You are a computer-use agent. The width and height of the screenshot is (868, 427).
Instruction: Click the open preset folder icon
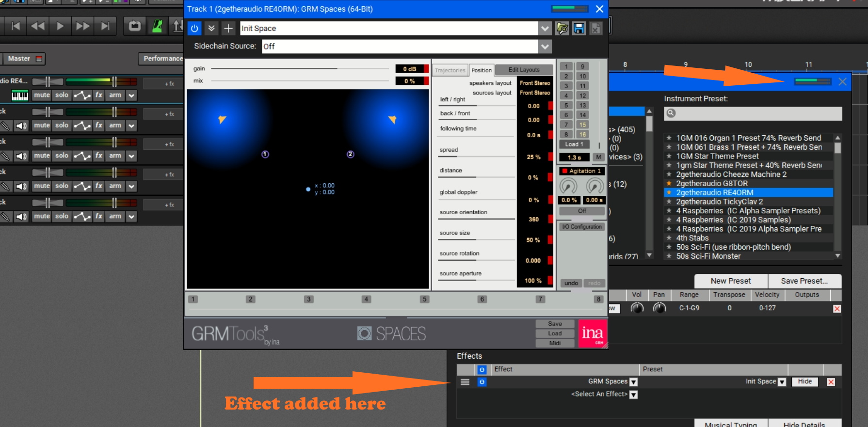point(562,28)
